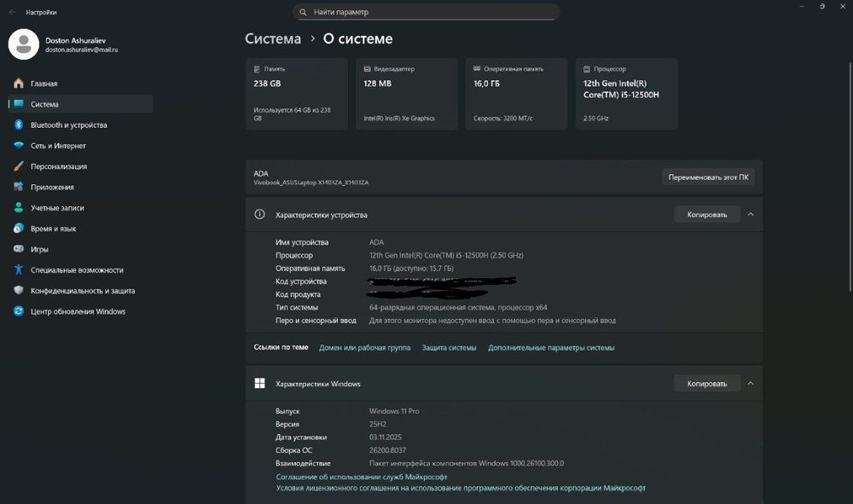Copy Windows specs with Копировать button

click(707, 383)
